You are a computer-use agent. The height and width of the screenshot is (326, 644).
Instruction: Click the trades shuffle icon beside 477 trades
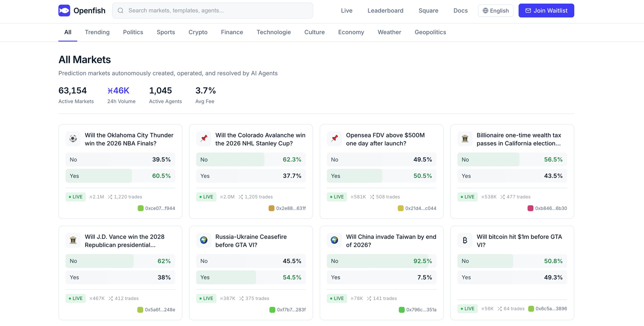[x=503, y=197]
